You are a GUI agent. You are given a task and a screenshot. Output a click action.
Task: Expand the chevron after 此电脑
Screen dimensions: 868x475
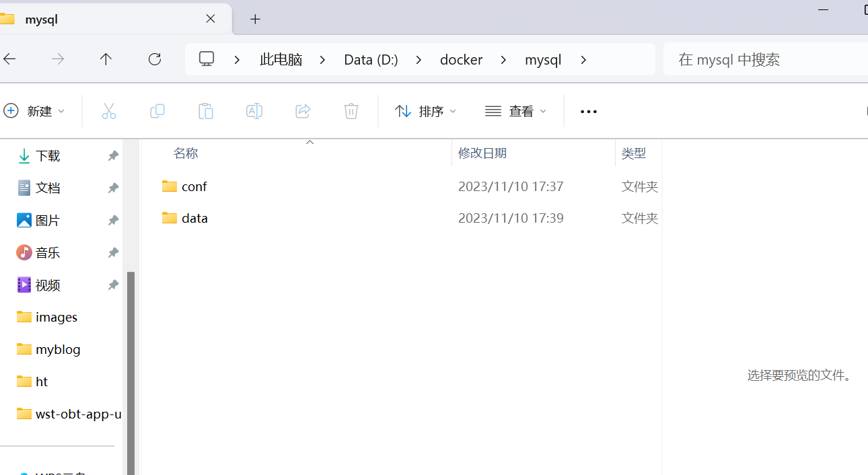coord(323,60)
